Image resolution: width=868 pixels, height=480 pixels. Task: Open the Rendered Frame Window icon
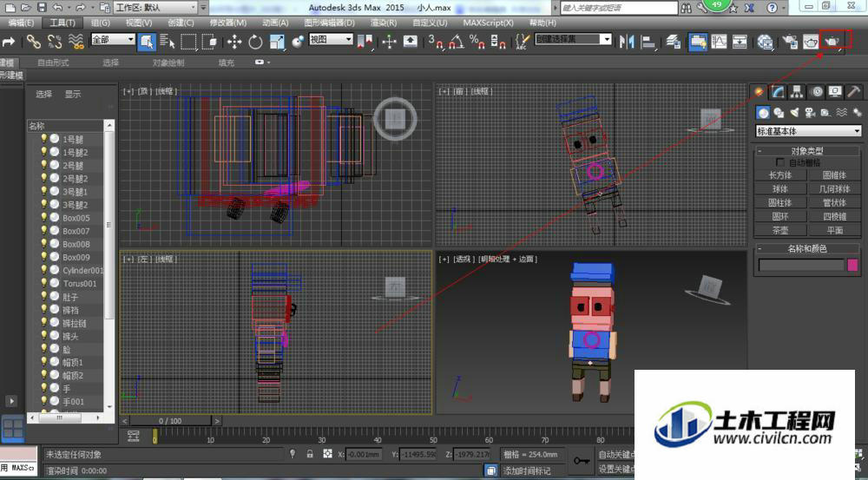click(x=811, y=42)
